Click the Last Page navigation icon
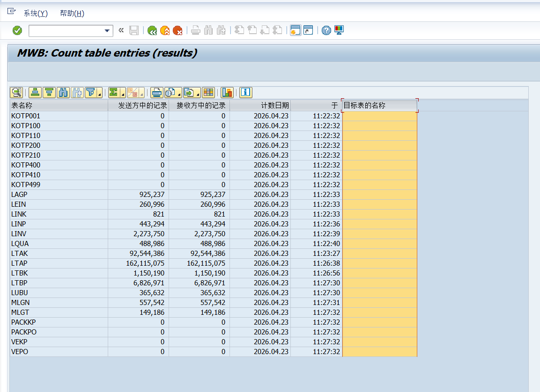 point(277,30)
